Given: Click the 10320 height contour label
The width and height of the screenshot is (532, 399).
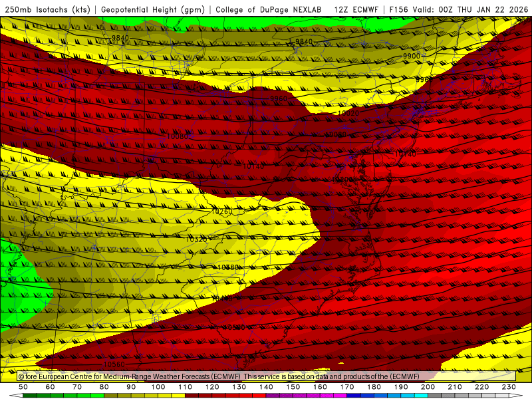Looking at the screenshot, I should click(196, 239).
